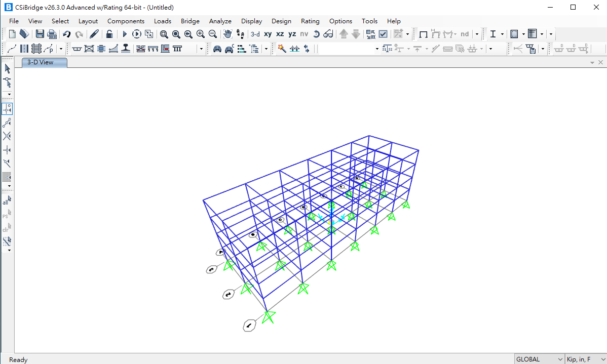Open the assign-to-group icon
607x364 pixels.
pyautogui.click(x=370, y=34)
